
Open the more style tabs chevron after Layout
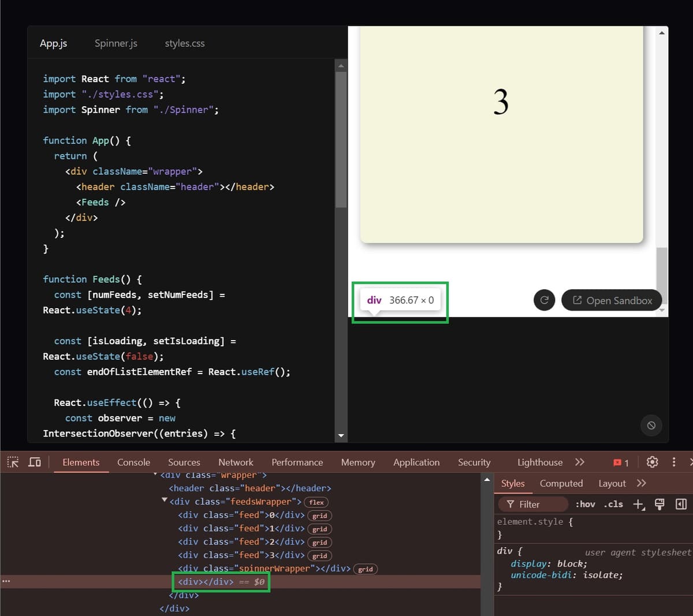click(x=642, y=483)
